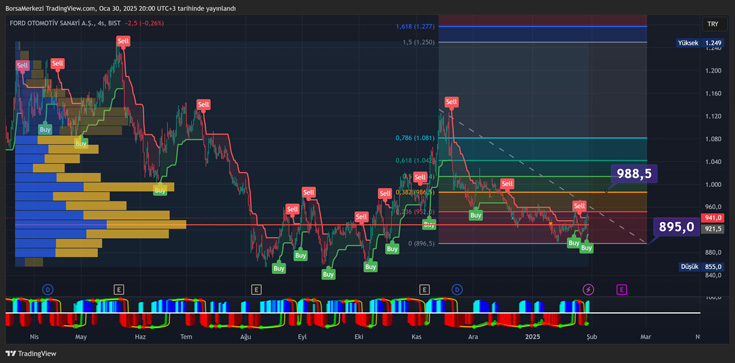Click the Yüksek 1.249 high label
735x363 pixels.
click(699, 43)
